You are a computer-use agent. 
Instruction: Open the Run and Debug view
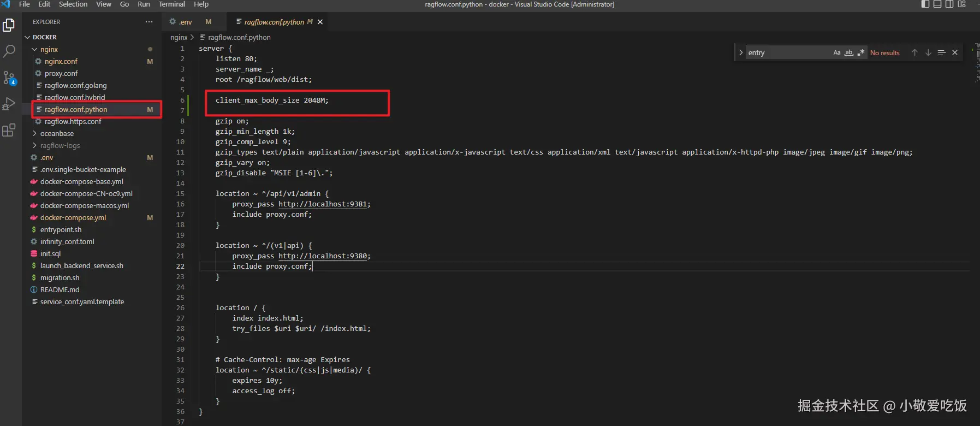point(9,104)
